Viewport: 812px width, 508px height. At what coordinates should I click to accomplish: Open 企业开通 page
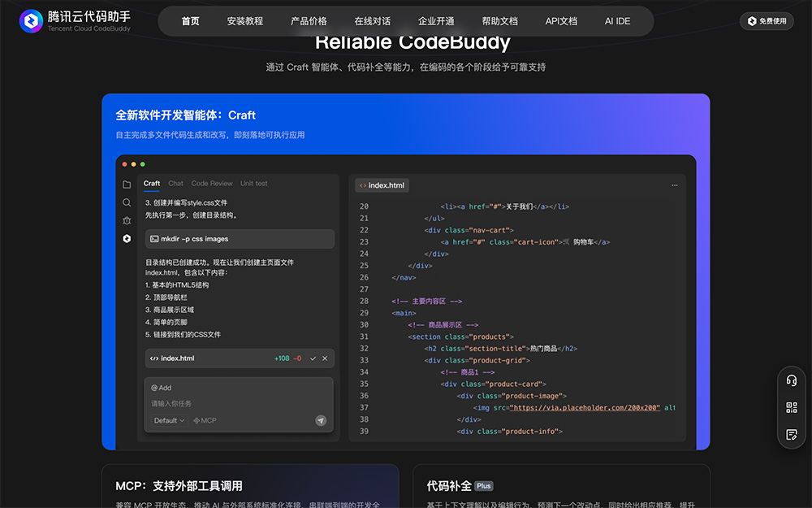(436, 21)
